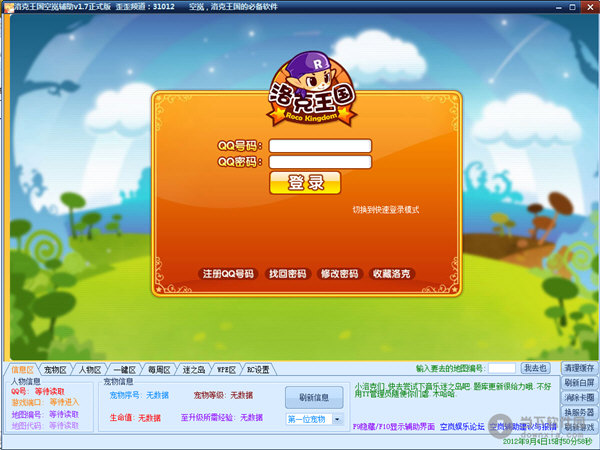Click 清理缓存 clear cache button
This screenshot has height=450, width=600.
[578, 368]
